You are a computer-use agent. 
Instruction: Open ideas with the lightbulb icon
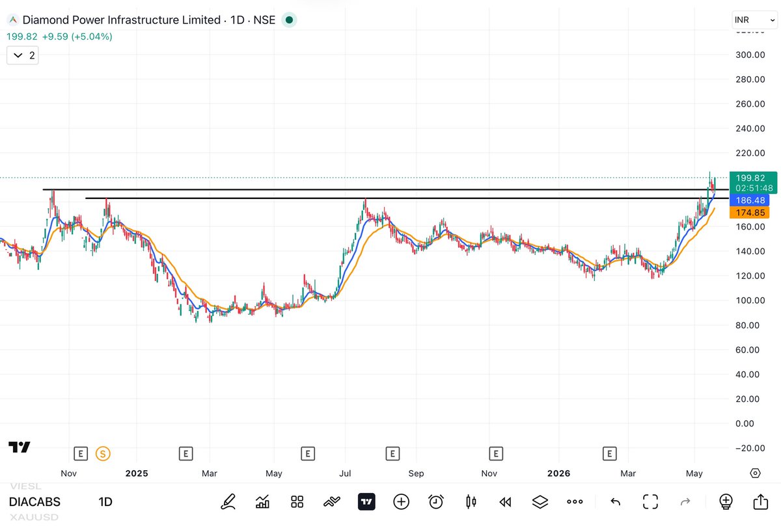tap(726, 501)
